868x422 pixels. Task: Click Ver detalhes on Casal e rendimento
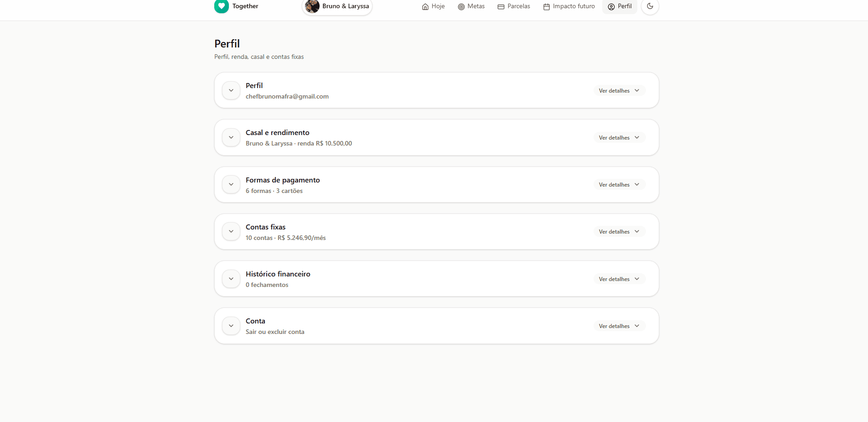pyautogui.click(x=619, y=138)
